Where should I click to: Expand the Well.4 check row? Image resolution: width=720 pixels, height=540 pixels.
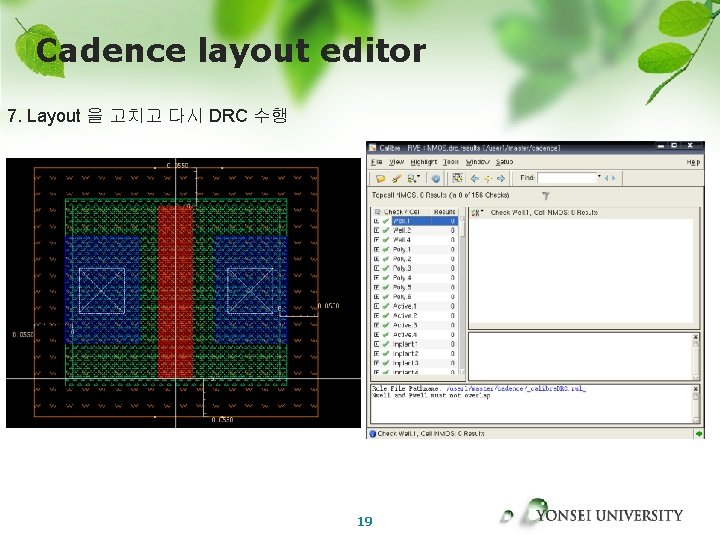point(377,240)
